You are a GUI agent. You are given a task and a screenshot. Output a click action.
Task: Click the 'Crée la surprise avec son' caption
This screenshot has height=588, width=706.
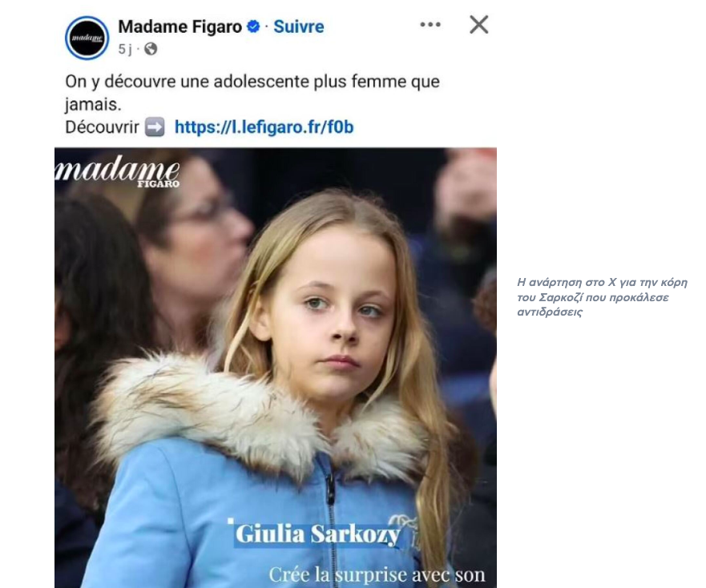[377, 575]
